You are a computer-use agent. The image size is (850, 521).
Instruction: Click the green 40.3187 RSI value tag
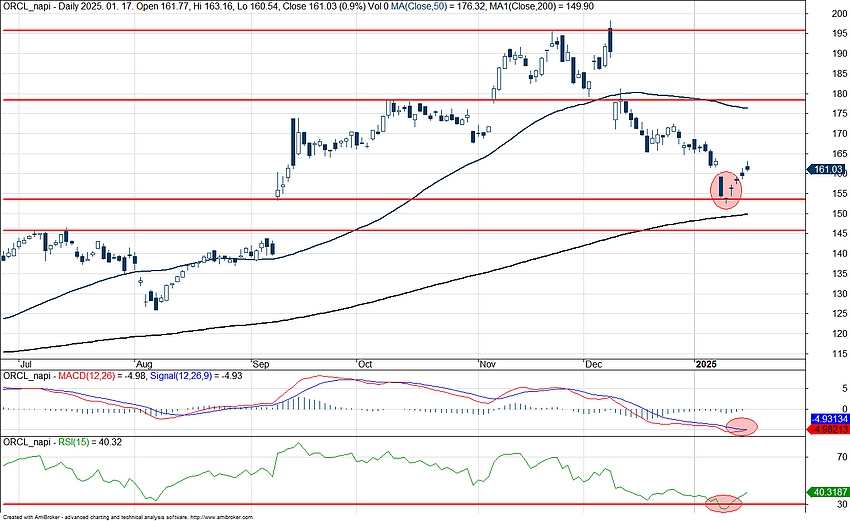(x=829, y=492)
